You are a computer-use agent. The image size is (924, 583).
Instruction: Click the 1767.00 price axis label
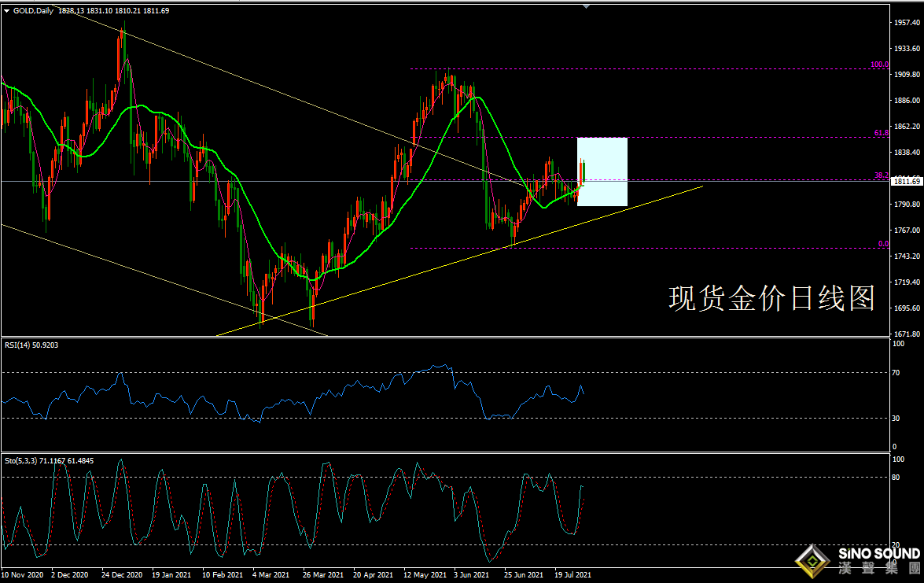(907, 230)
